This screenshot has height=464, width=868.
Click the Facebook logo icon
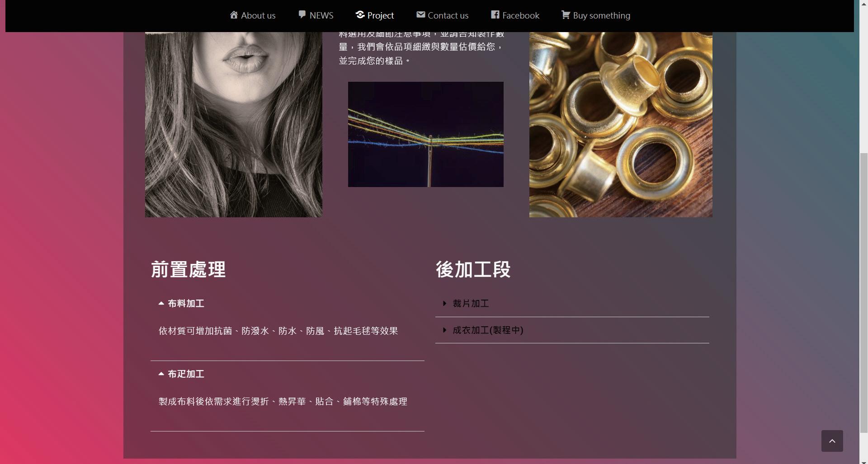(495, 15)
